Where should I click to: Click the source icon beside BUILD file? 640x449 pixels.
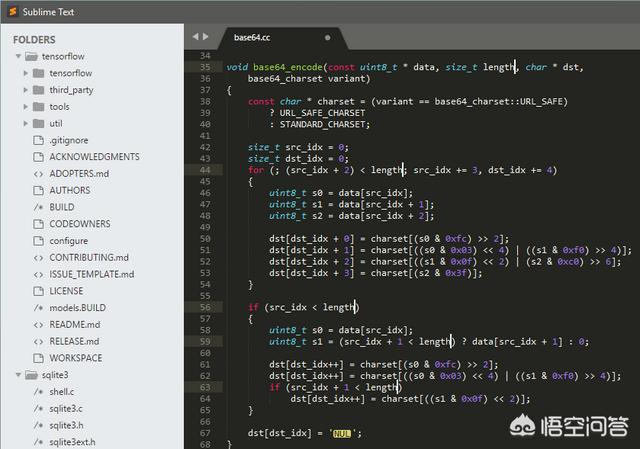[38, 207]
